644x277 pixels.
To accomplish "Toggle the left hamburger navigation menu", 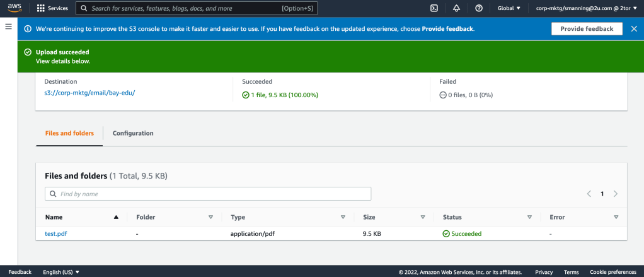I will click(x=9, y=27).
